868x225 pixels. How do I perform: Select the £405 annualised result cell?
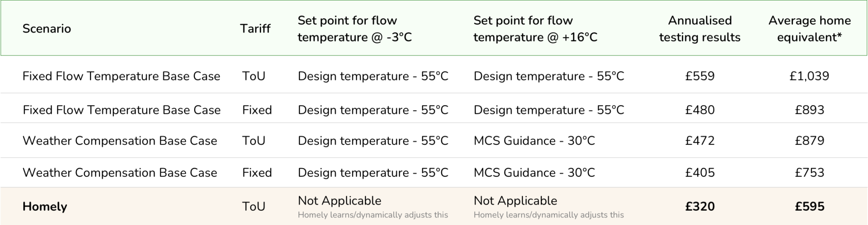pyautogui.click(x=700, y=172)
